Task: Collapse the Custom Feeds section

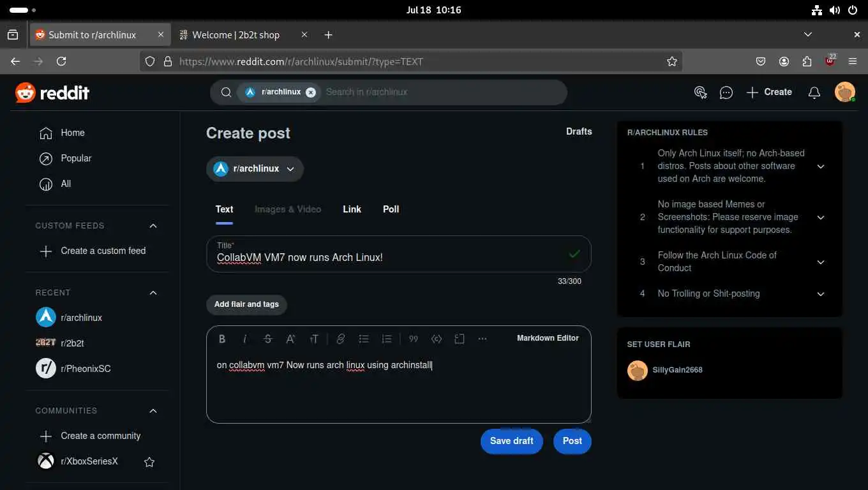Action: [x=153, y=226]
